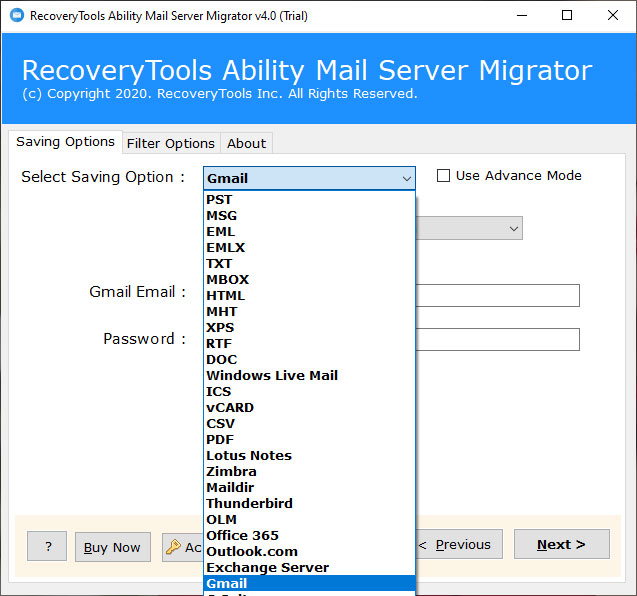Select EML format in the list

pyautogui.click(x=309, y=232)
